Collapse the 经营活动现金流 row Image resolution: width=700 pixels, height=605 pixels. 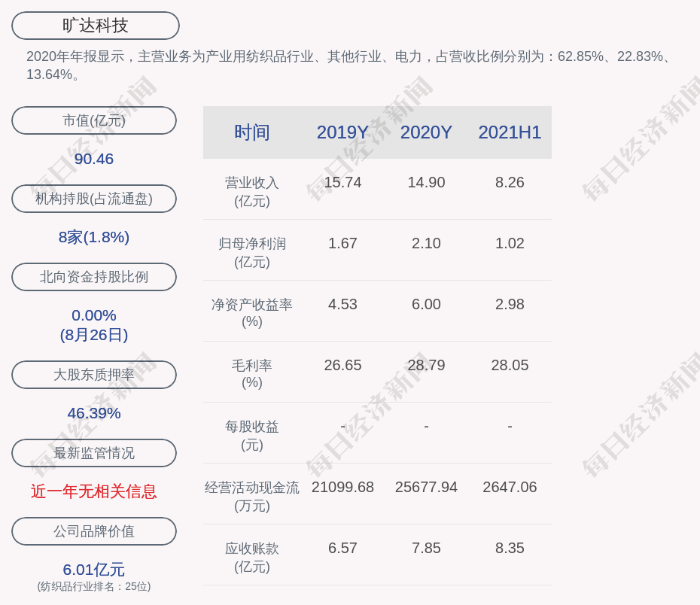pos(252,495)
